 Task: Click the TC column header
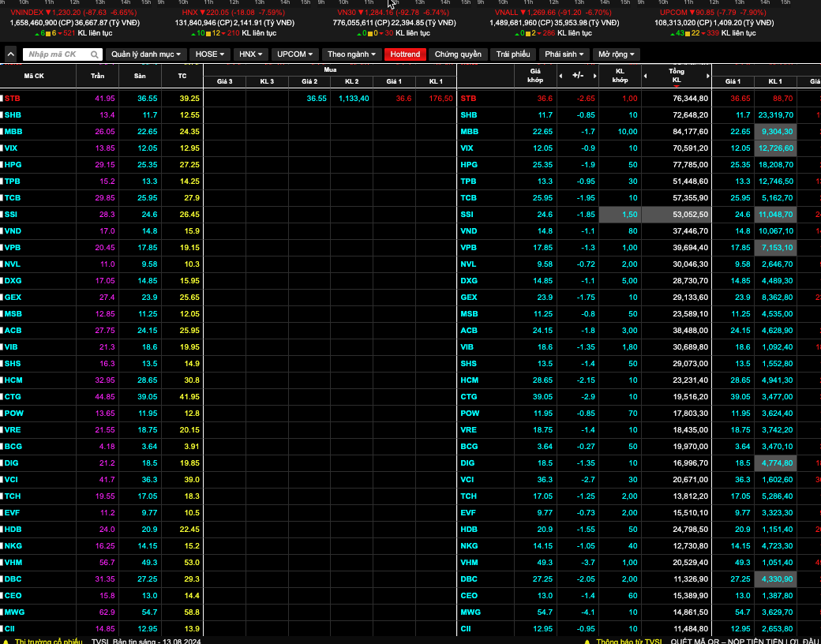click(x=182, y=76)
